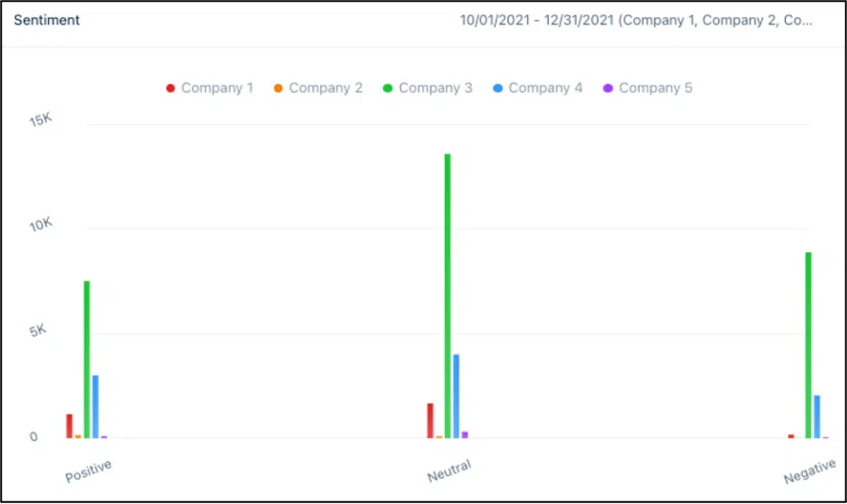Click the orange Company 2 legend dot
This screenshot has width=847, height=504.
point(279,88)
